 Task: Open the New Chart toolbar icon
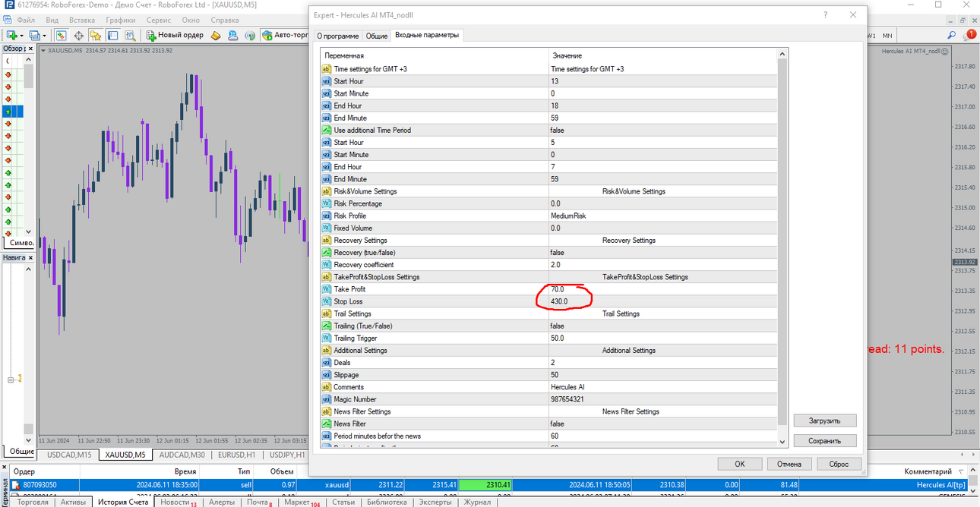pos(11,35)
